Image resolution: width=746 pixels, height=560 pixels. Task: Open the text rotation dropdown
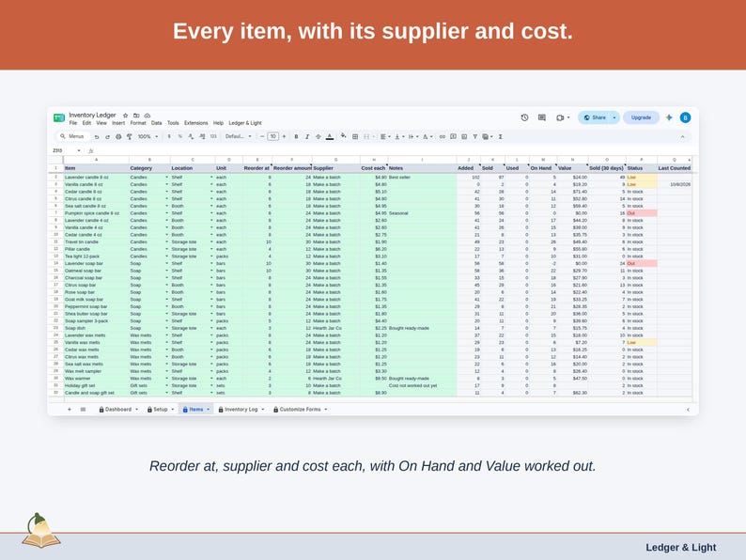[427, 136]
